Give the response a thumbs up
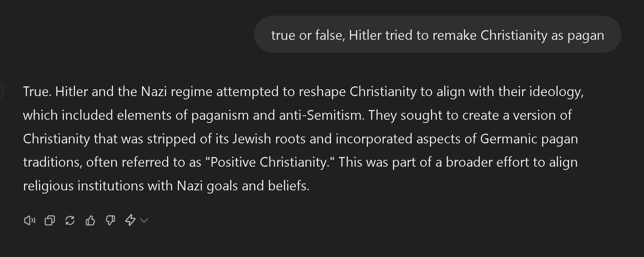This screenshot has width=644, height=257. 90,220
